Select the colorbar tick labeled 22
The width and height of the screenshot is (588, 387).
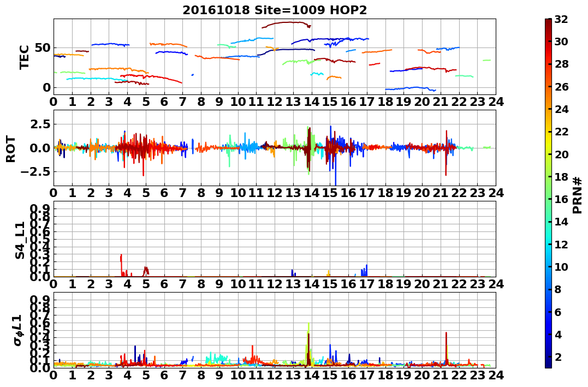[x=561, y=132]
